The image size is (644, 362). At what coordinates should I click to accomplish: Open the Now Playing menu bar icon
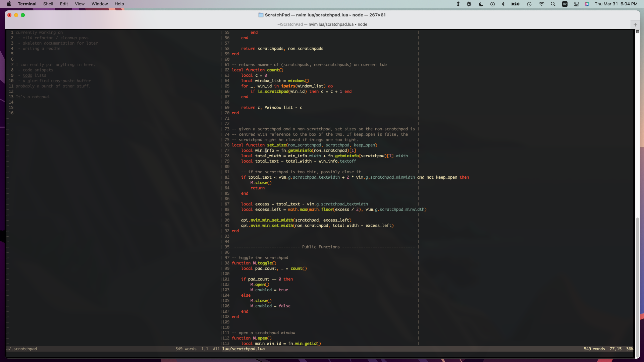[x=492, y=4]
